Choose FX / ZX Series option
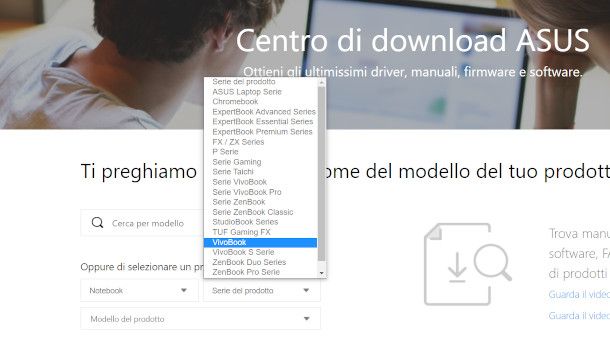610x360 pixels. click(260, 142)
